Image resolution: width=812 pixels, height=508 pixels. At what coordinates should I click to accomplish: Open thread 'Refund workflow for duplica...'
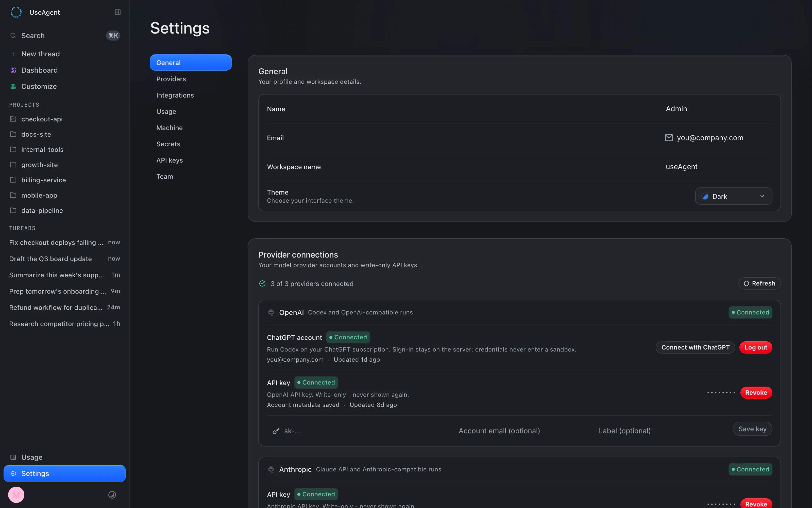pos(64,307)
